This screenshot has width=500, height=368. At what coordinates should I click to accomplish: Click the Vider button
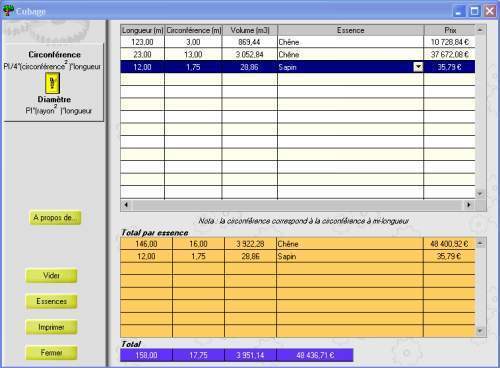(x=51, y=276)
